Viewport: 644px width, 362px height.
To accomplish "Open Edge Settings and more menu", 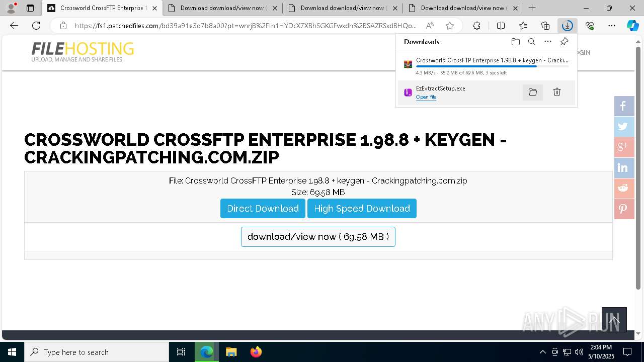I will click(612, 26).
